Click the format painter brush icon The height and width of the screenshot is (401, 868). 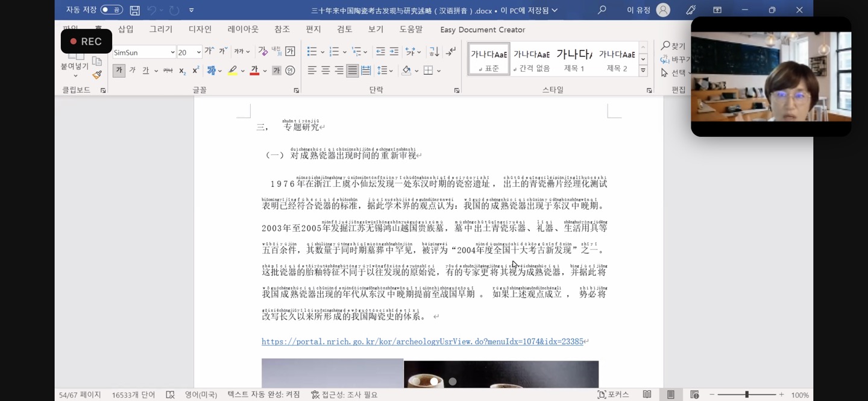pos(97,75)
